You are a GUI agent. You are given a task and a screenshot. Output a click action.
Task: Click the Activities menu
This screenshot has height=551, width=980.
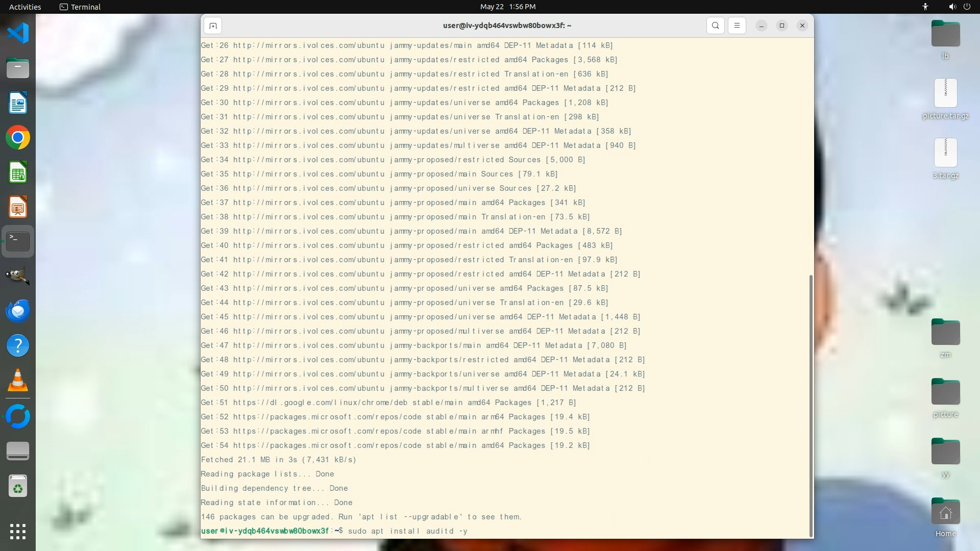coord(25,7)
